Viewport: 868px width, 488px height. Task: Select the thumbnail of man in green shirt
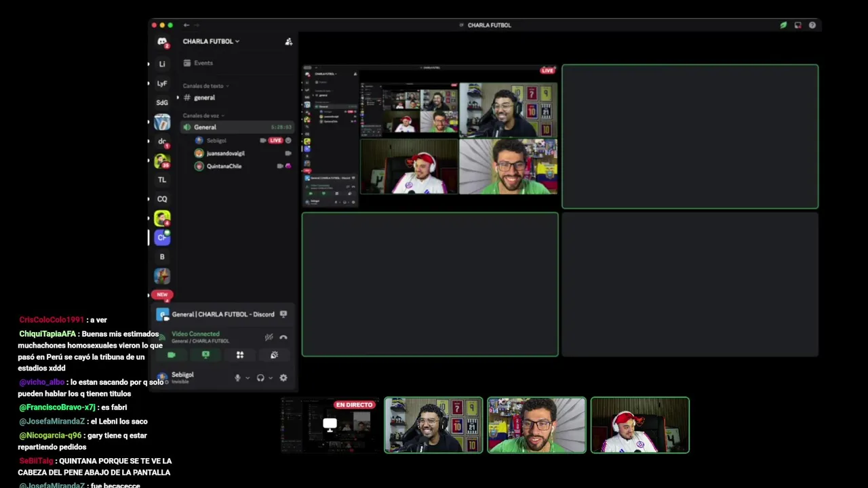(x=536, y=425)
